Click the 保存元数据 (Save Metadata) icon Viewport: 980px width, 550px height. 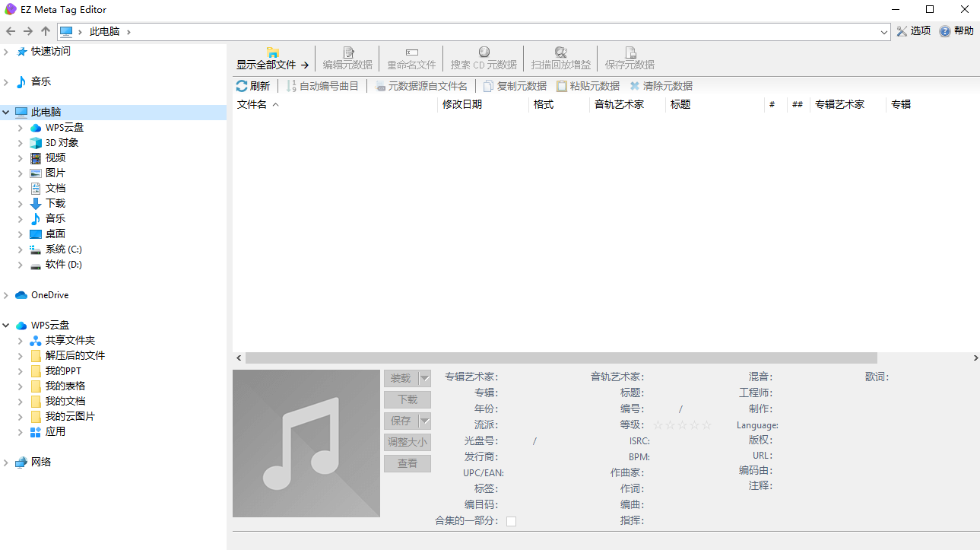[x=629, y=58]
